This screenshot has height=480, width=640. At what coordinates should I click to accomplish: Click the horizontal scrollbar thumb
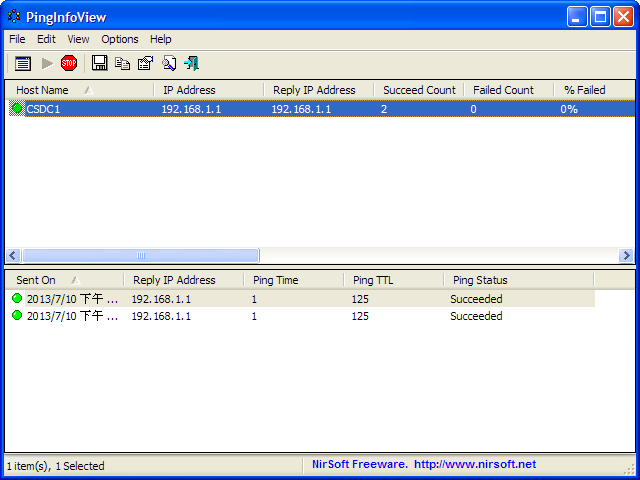point(141,256)
